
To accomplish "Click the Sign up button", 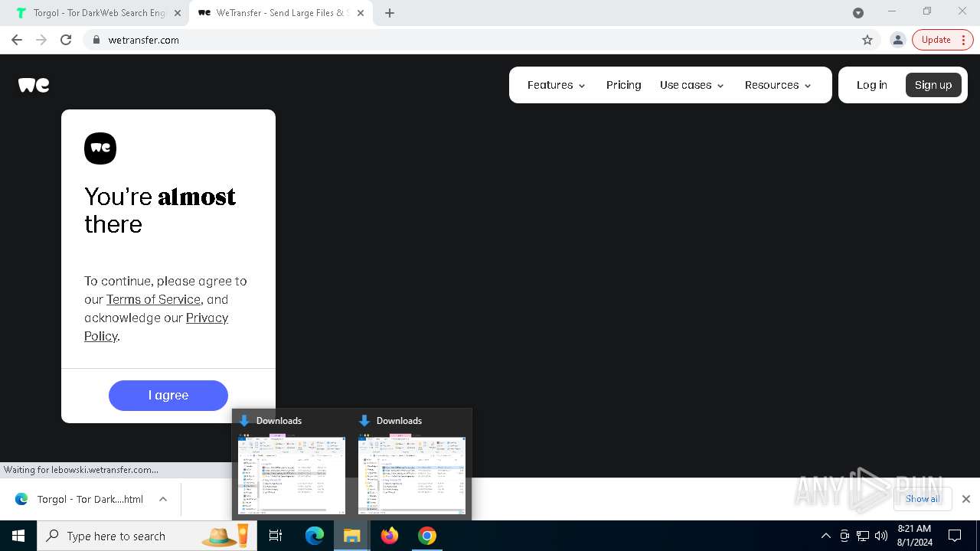I will coord(933,85).
